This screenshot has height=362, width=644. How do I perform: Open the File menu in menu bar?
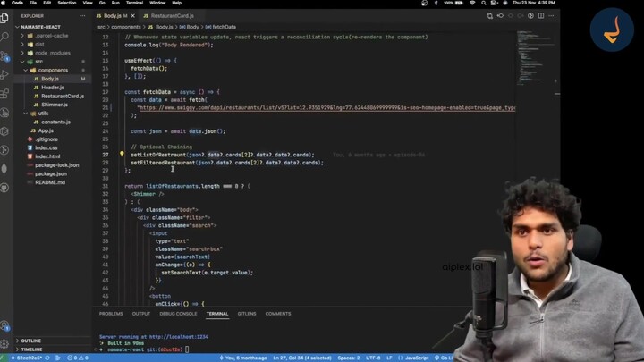33,3
